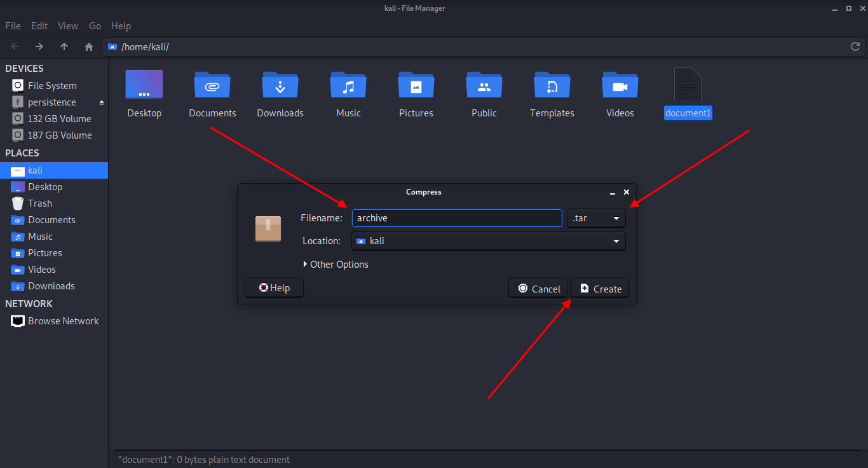Select the document1 file icon
Viewport: 868px width, 468px height.
tap(688, 86)
